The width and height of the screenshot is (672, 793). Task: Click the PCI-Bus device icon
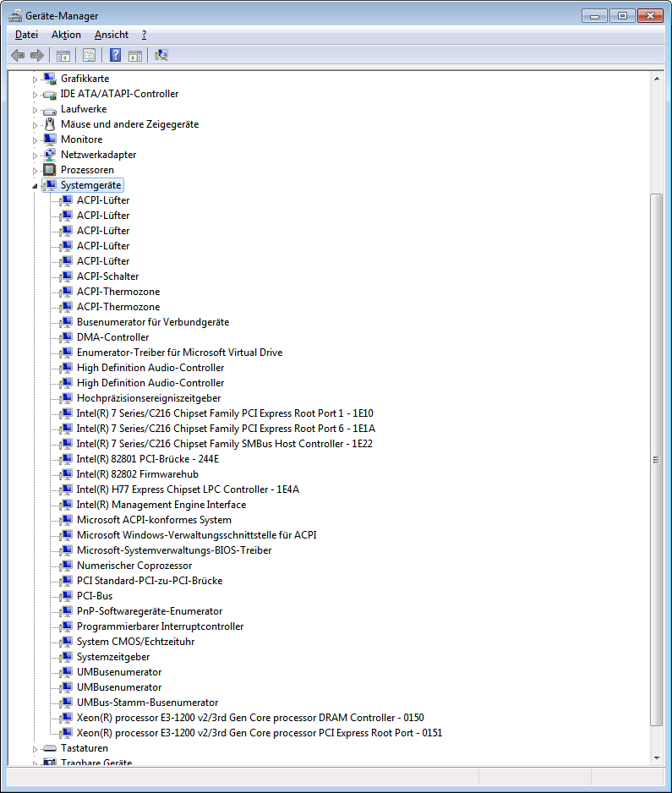pos(66,596)
